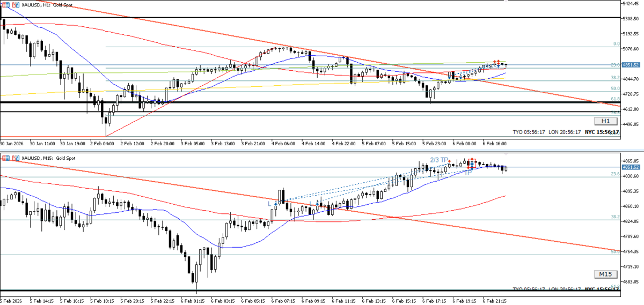Viewport: 644px width, 305px height.
Task: Click the 4895.35 price label on the M15 scale
Action: 632,191
